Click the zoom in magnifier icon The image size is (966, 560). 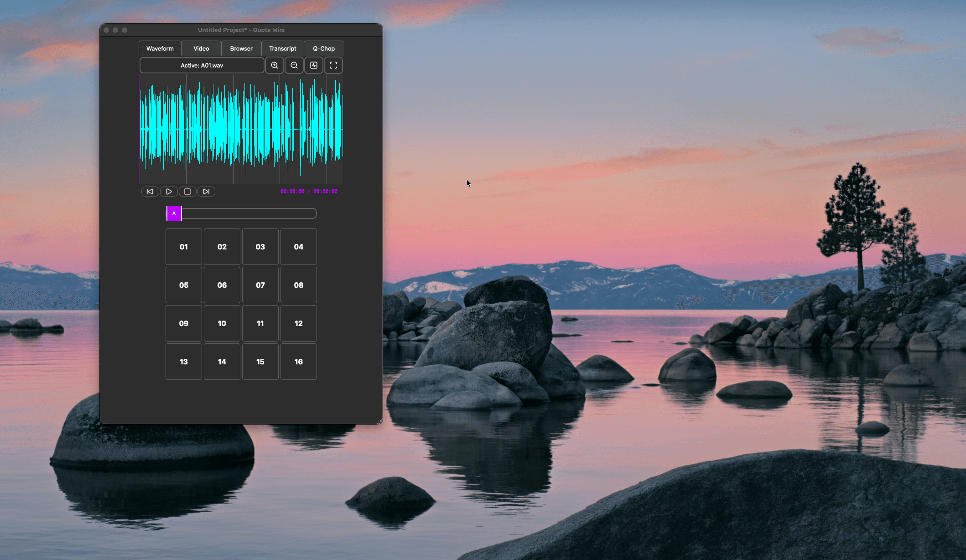tap(275, 65)
